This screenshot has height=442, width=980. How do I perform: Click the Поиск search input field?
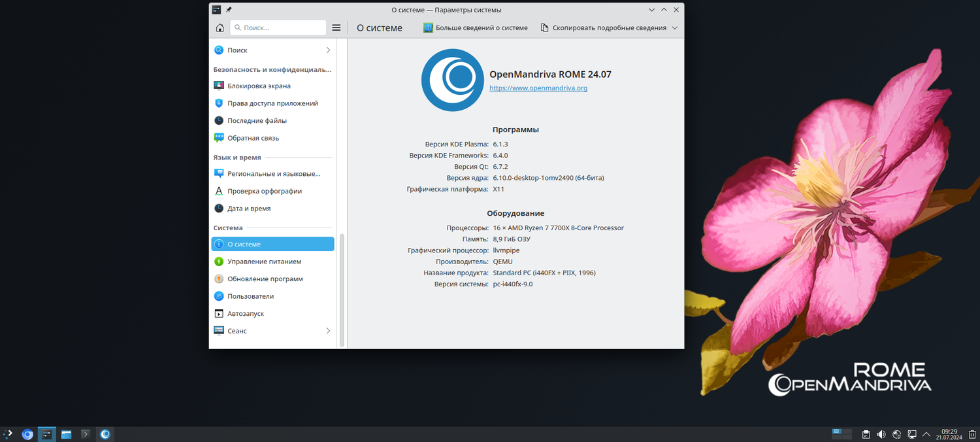click(278, 27)
